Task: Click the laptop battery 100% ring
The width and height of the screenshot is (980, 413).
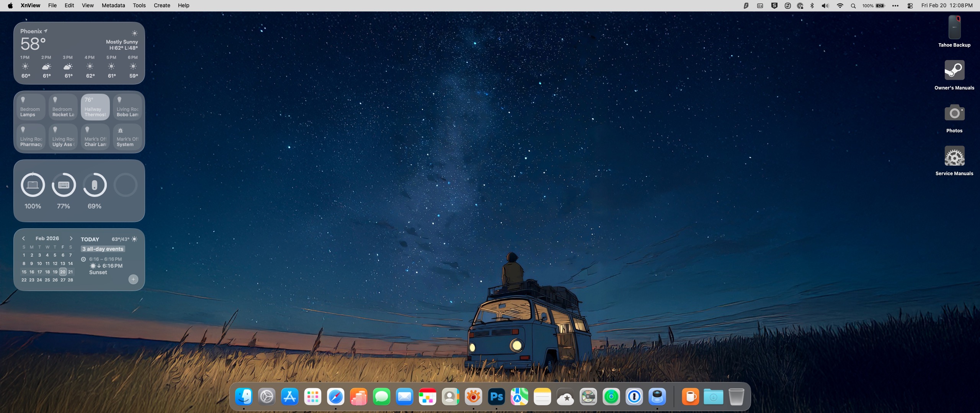Action: point(33,185)
